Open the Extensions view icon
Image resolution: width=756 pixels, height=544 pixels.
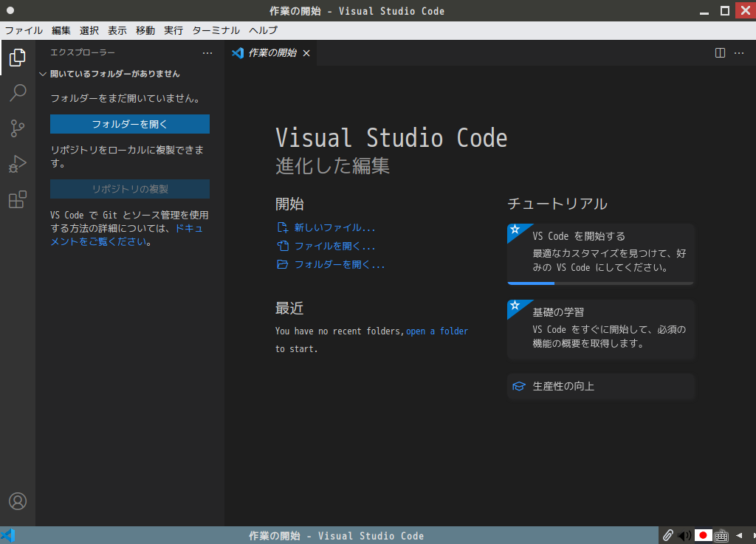[x=18, y=199]
